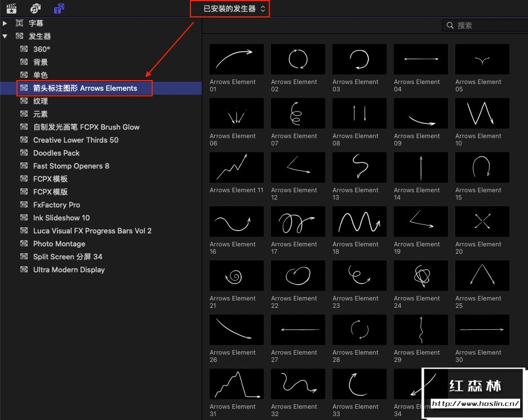Select Arrows Element 06 triple arrows thumbnail
The width and height of the screenshot is (528, 420).
(x=236, y=113)
